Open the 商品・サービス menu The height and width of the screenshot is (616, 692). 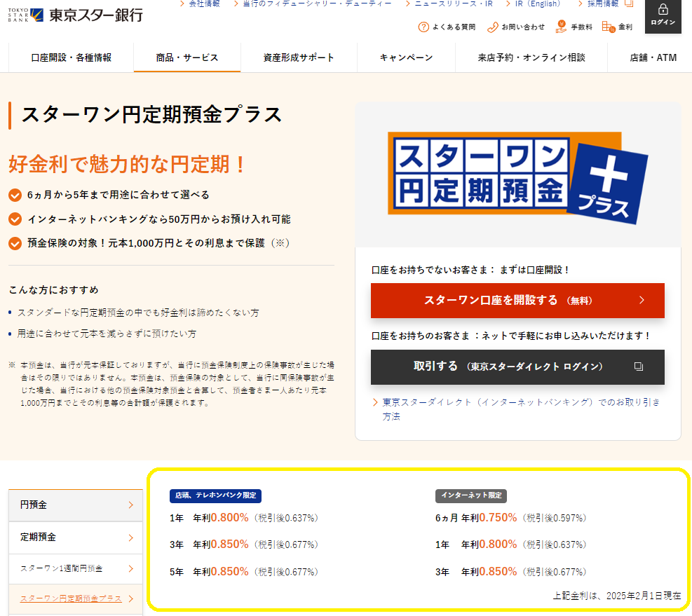pos(187,57)
